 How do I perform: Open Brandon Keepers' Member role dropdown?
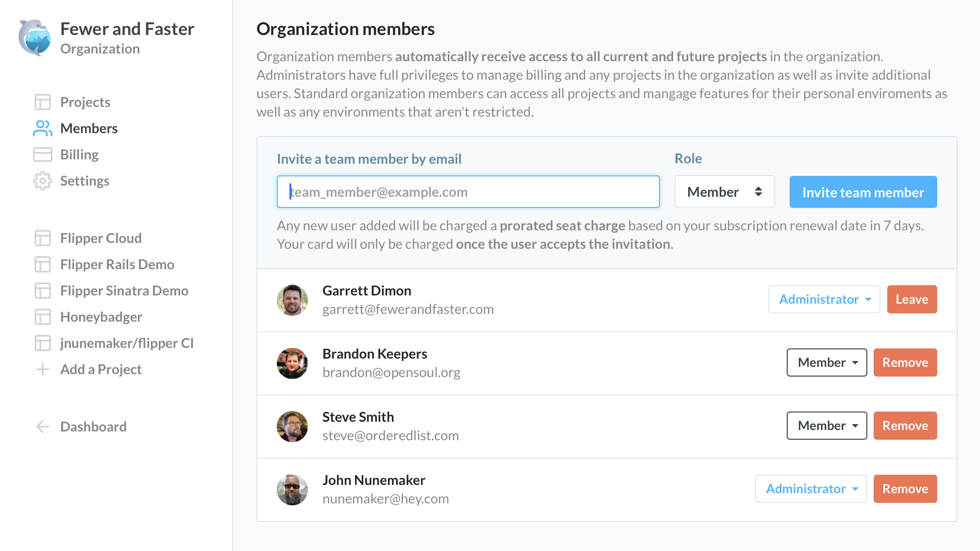point(827,362)
